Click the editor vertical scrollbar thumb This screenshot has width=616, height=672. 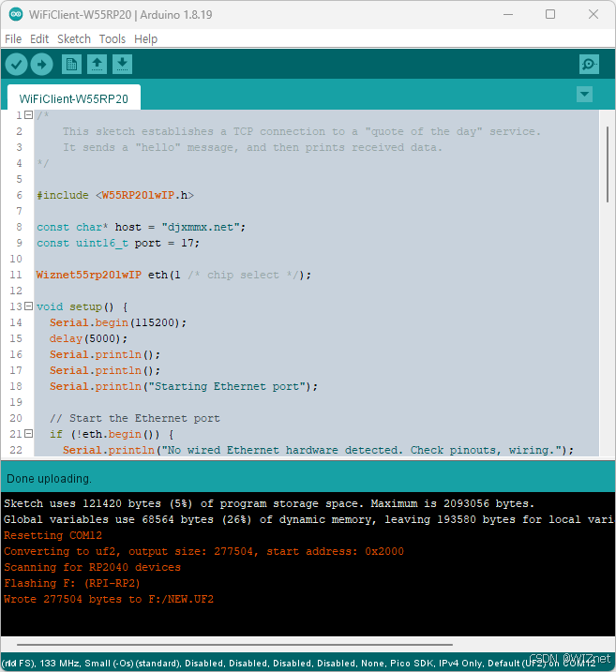[608, 164]
